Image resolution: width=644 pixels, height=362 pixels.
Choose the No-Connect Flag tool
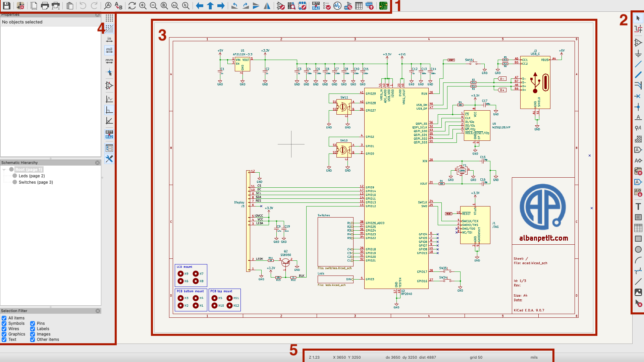point(638,96)
